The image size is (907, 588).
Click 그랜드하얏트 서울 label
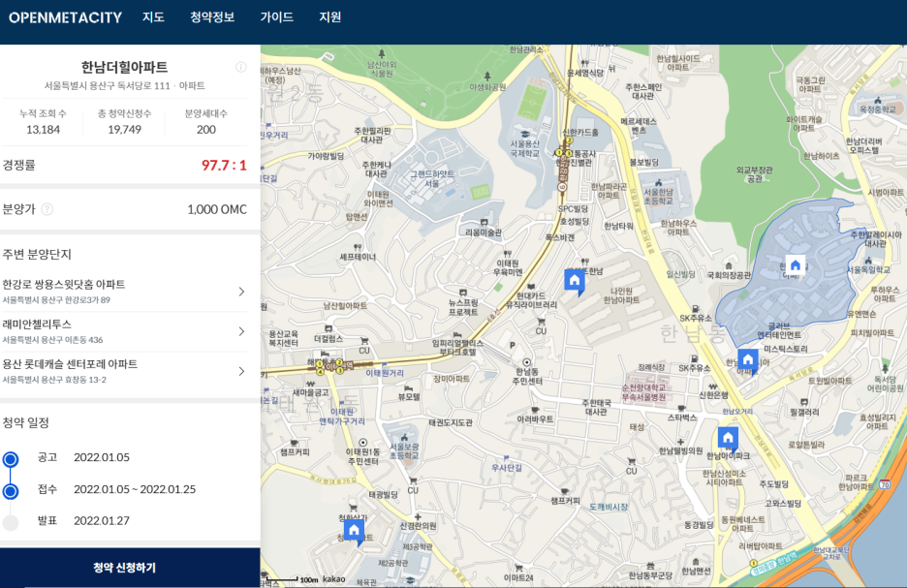[432, 178]
